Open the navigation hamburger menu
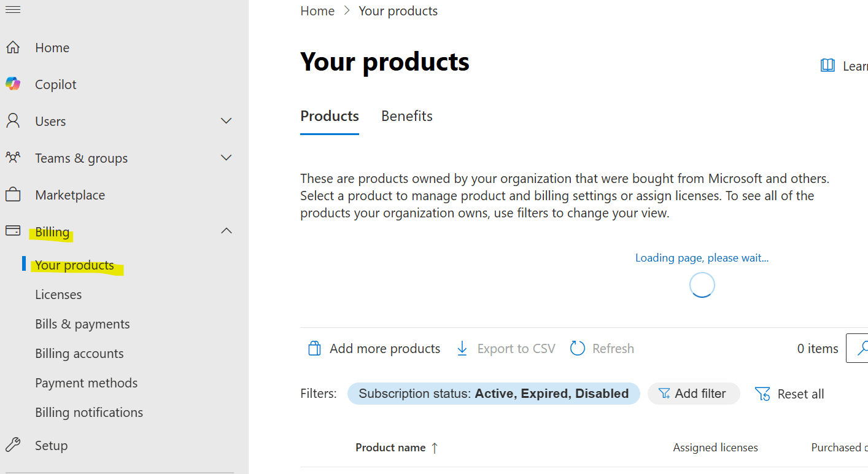 pyautogui.click(x=13, y=9)
